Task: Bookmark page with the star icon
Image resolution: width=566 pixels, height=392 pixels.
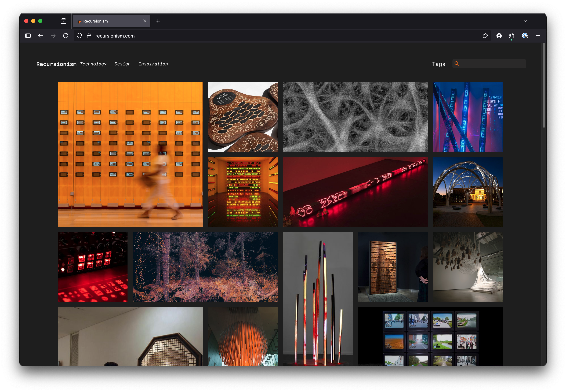Action: point(485,36)
